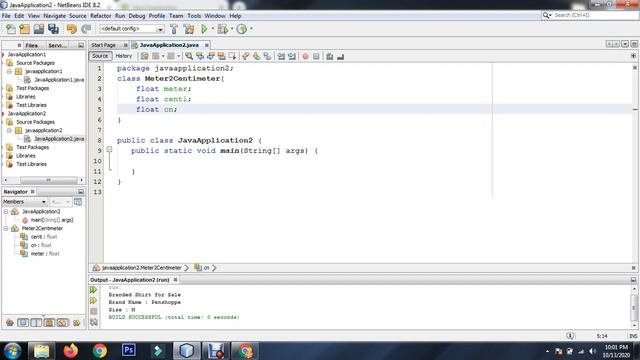Collapse Meter2Centimeter node in Navigator

point(6,229)
